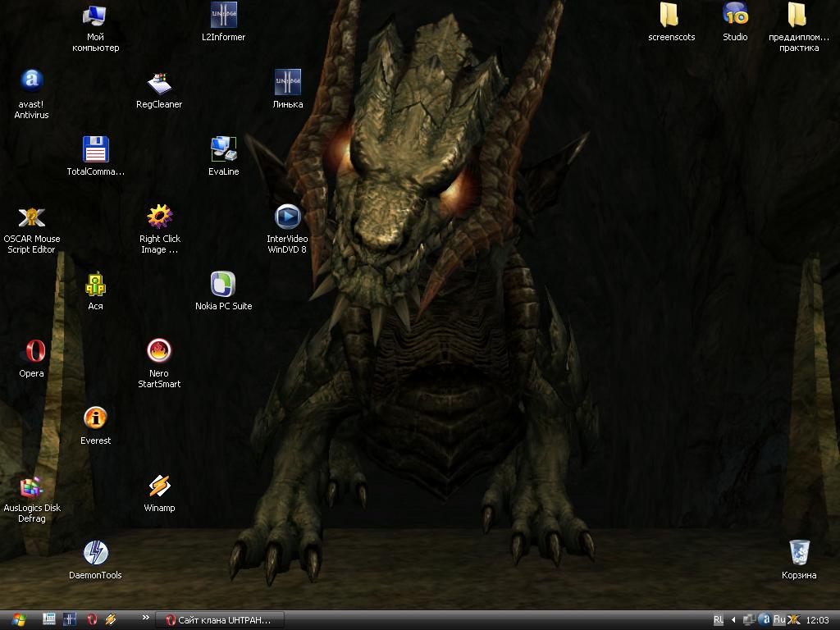Expand the quick launch overflow chevron
Screen dimensions: 840x630
pos(145,618)
